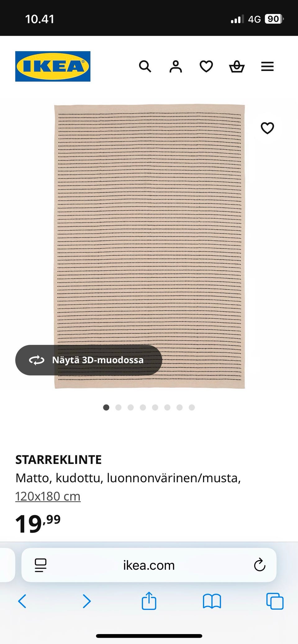298x644 pixels.
Task: Select the last image carousel dot
Action: [x=192, y=407]
